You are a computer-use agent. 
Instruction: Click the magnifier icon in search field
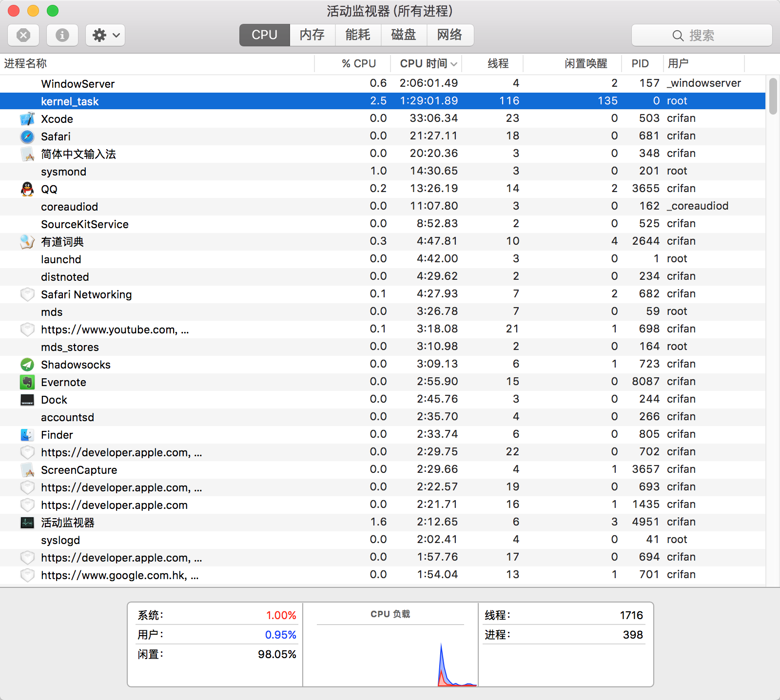coord(678,36)
